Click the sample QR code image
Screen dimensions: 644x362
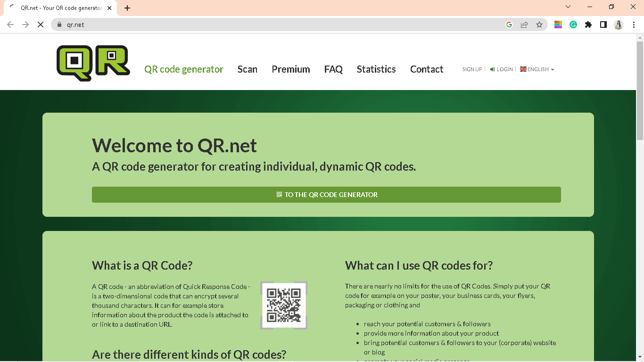click(284, 305)
